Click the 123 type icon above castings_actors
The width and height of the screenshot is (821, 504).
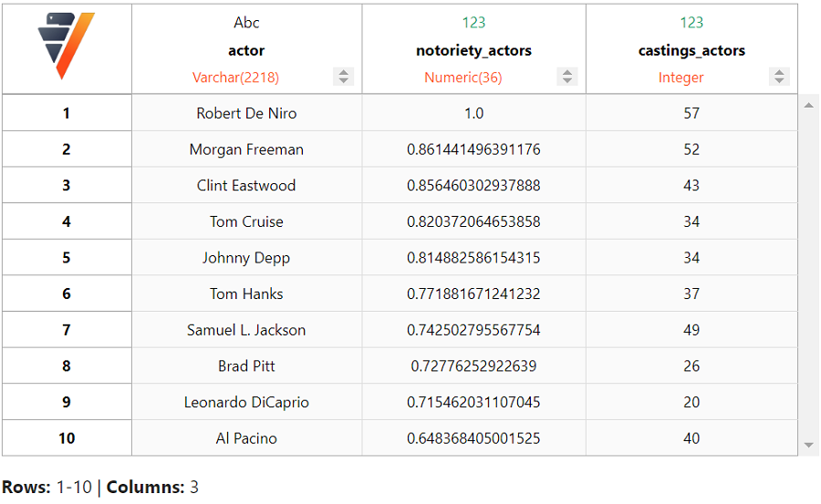(x=691, y=23)
